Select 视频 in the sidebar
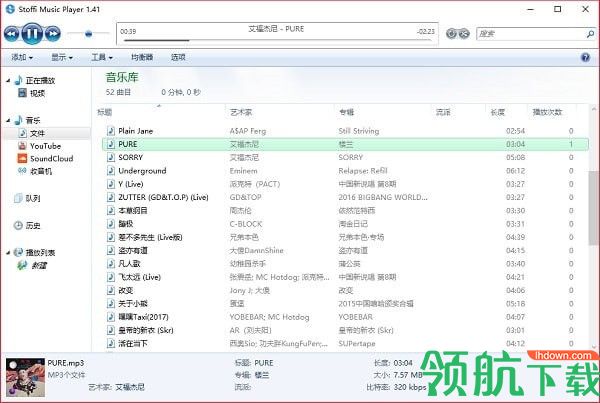This screenshot has height=403, width=600. pyautogui.click(x=38, y=93)
